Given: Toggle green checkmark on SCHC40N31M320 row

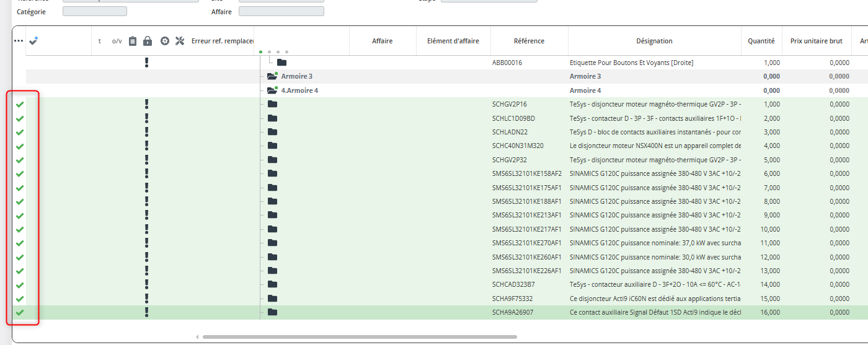Looking at the screenshot, I should click(20, 146).
